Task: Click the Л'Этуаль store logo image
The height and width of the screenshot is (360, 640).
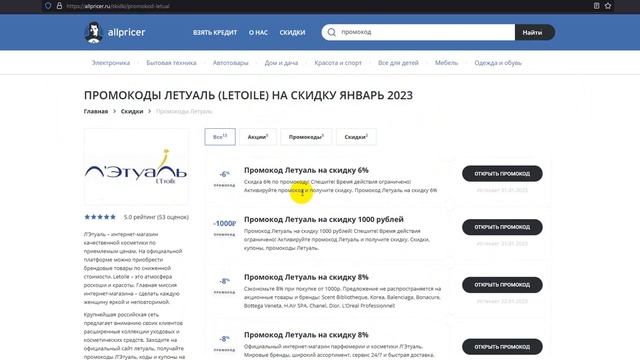Action: [136, 167]
